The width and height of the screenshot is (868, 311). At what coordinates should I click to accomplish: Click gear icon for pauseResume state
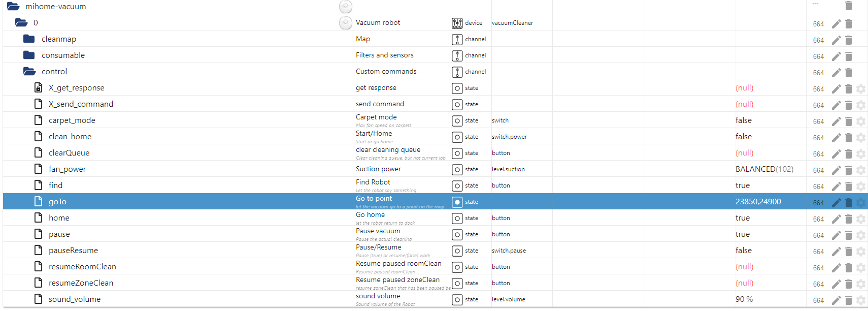click(860, 252)
